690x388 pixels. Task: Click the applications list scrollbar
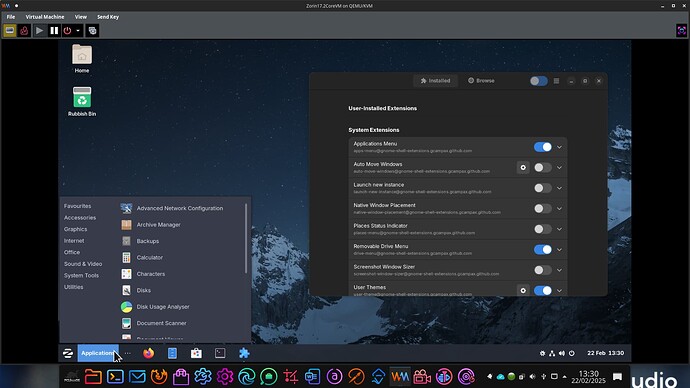coord(246,238)
